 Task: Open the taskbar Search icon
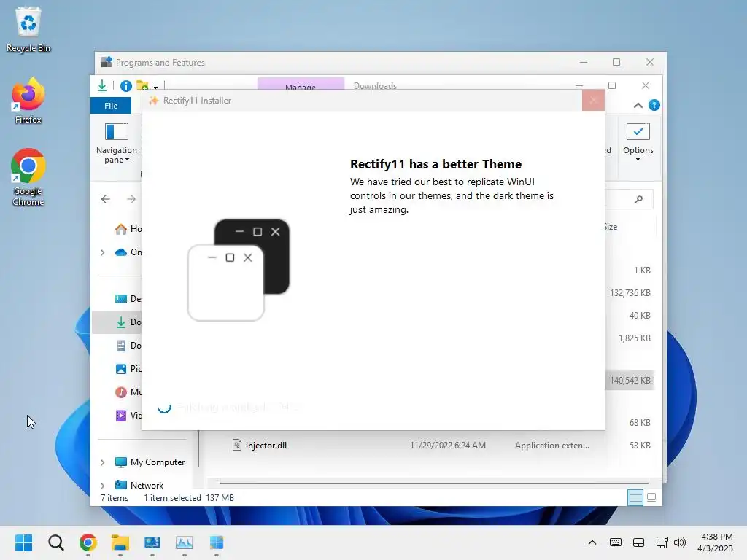55,542
